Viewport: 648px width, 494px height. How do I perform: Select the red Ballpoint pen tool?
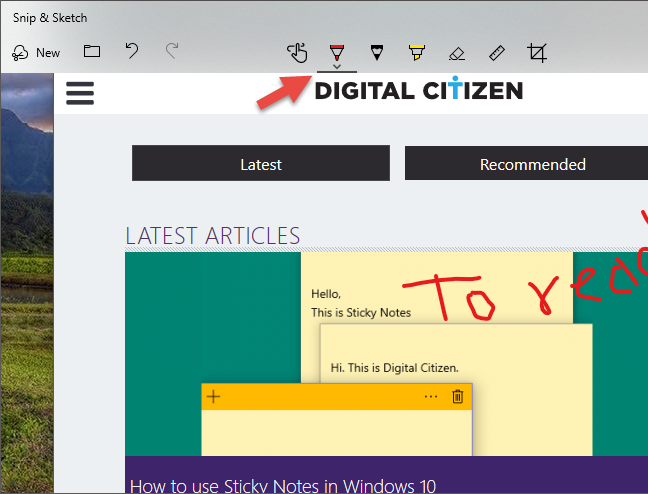click(337, 52)
